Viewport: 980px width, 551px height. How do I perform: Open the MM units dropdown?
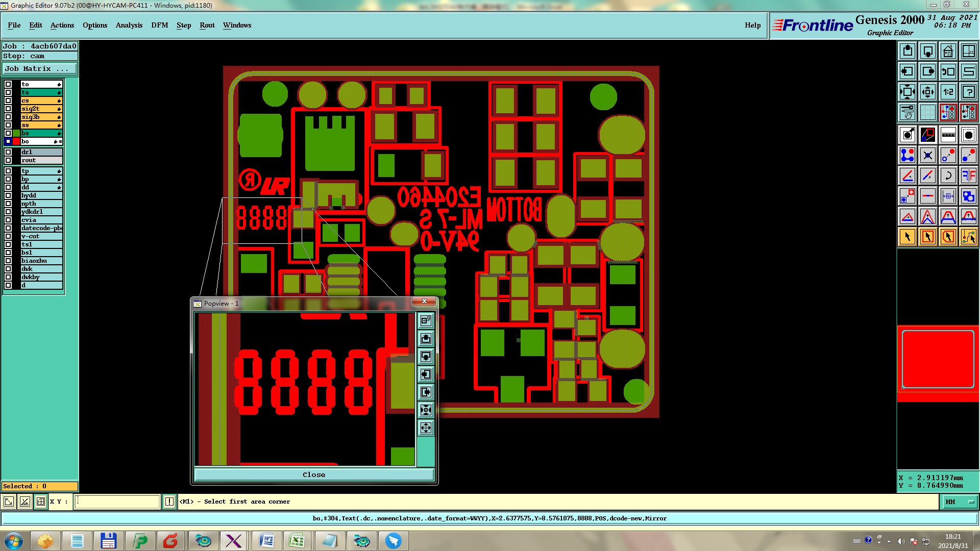(960, 502)
